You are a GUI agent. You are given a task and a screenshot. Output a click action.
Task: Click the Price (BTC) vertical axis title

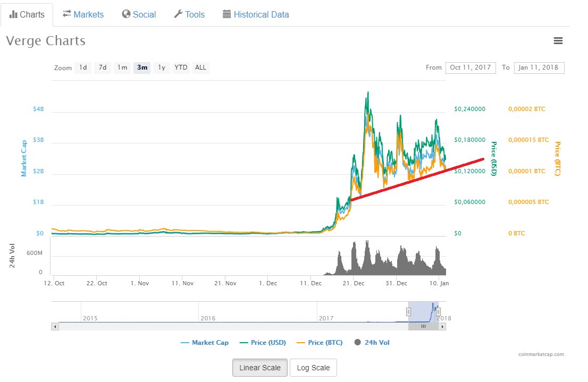(x=558, y=158)
